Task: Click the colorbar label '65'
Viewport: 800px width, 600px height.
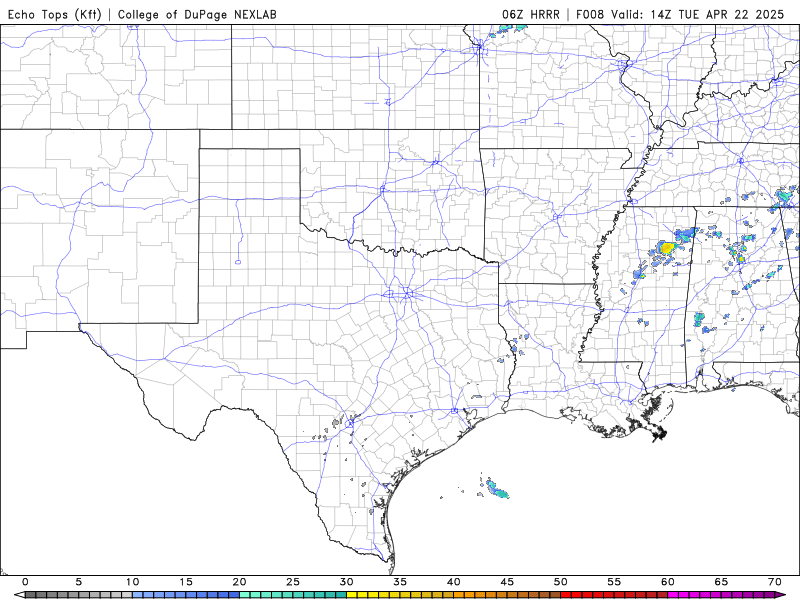Action: pyautogui.click(x=721, y=582)
